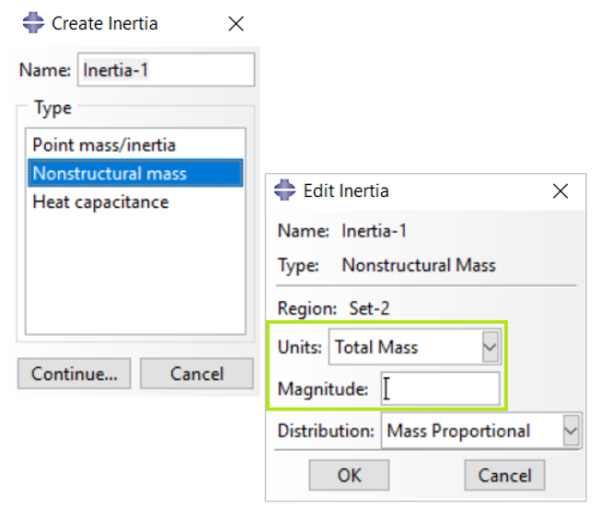
Task: Click the Name value in Edit Inertia
Action: [374, 231]
